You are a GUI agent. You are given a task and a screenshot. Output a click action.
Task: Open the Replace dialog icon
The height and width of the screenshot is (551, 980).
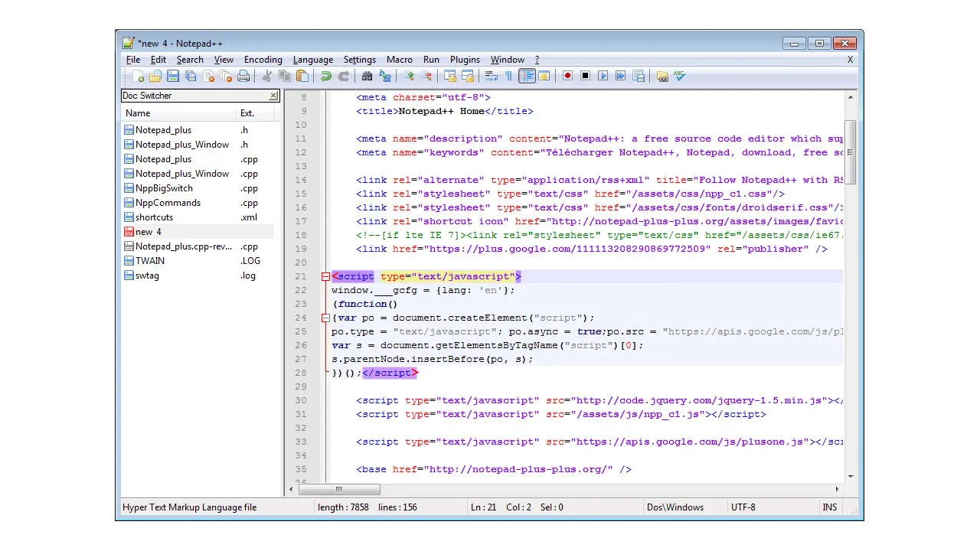[x=385, y=76]
